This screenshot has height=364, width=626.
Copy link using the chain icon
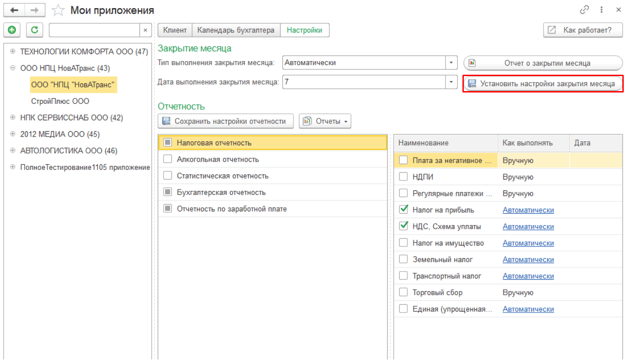584,10
